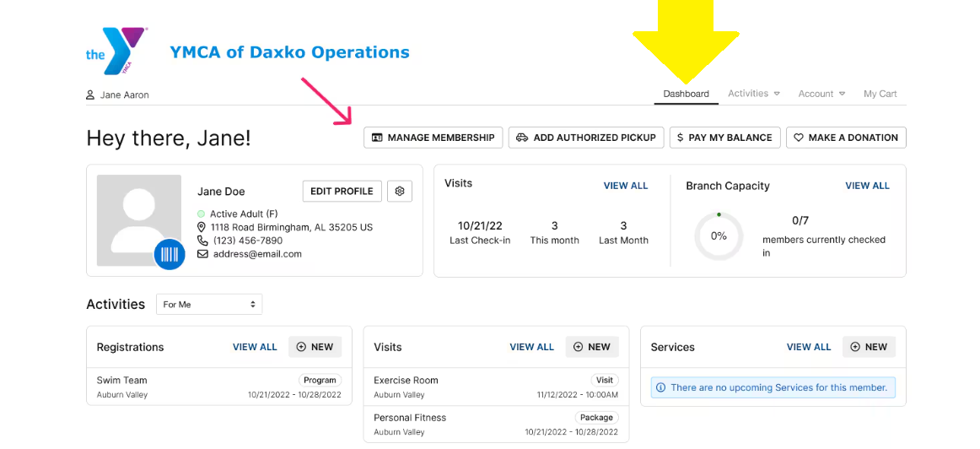View all Branch Capacity details
Screen dimensions: 980x449
click(867, 186)
